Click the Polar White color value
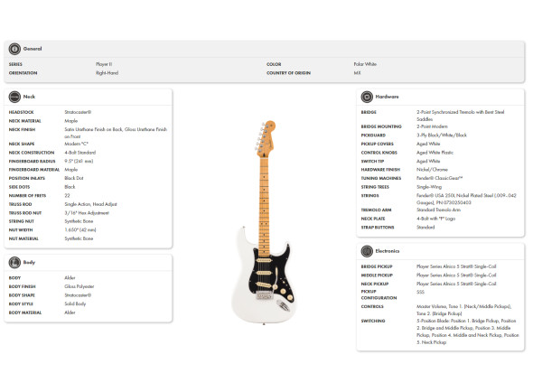The height and width of the screenshot is (392, 533). click(x=365, y=64)
